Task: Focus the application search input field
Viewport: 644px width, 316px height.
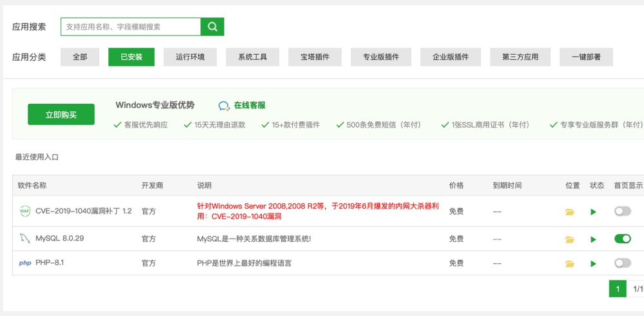Action: (x=131, y=26)
